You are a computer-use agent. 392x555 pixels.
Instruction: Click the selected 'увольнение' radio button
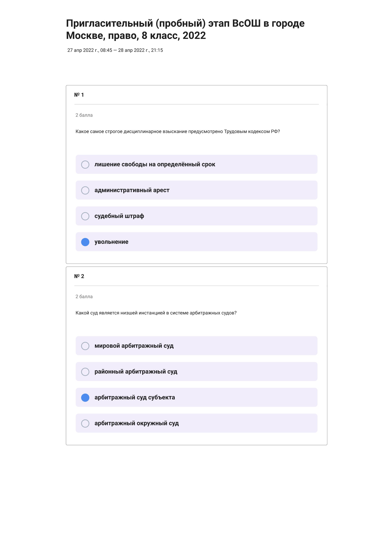click(85, 242)
